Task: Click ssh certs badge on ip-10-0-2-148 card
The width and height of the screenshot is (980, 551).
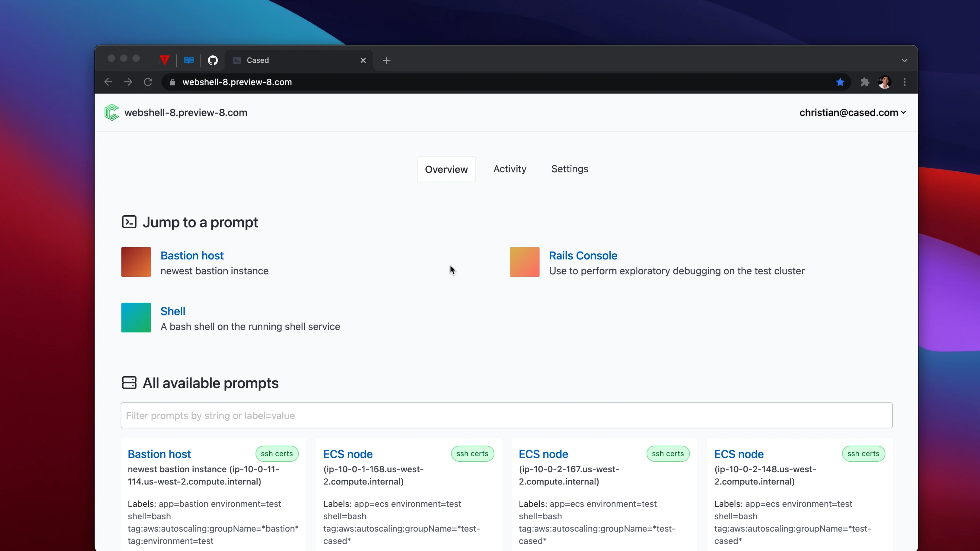Action: click(864, 454)
